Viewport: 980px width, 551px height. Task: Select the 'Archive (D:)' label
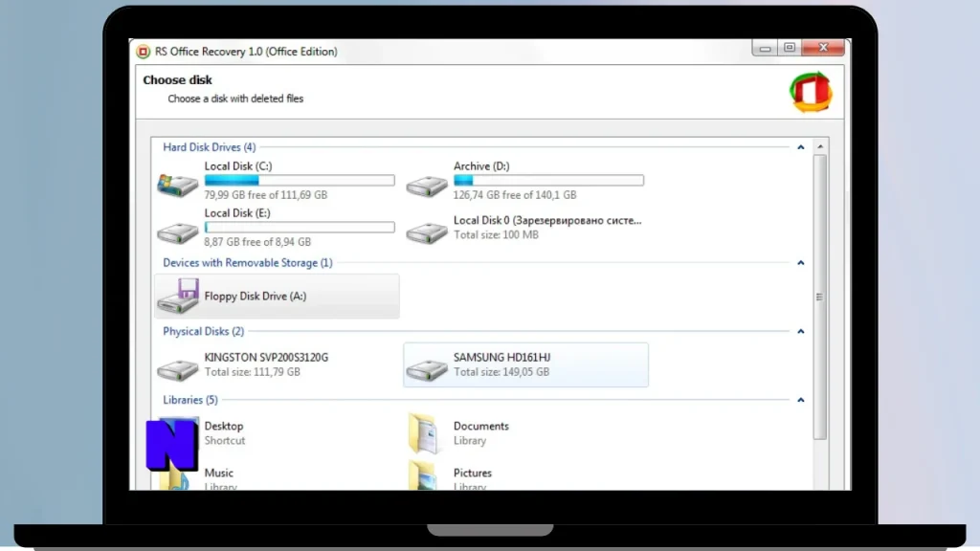(x=481, y=166)
